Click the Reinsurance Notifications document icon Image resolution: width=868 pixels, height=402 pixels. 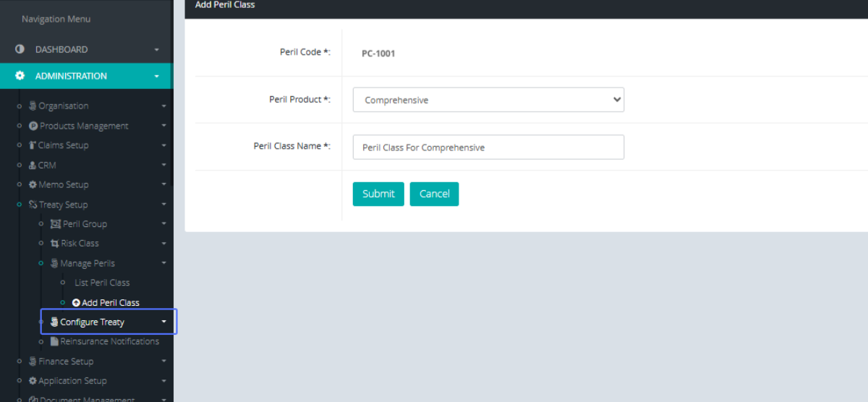coord(54,341)
